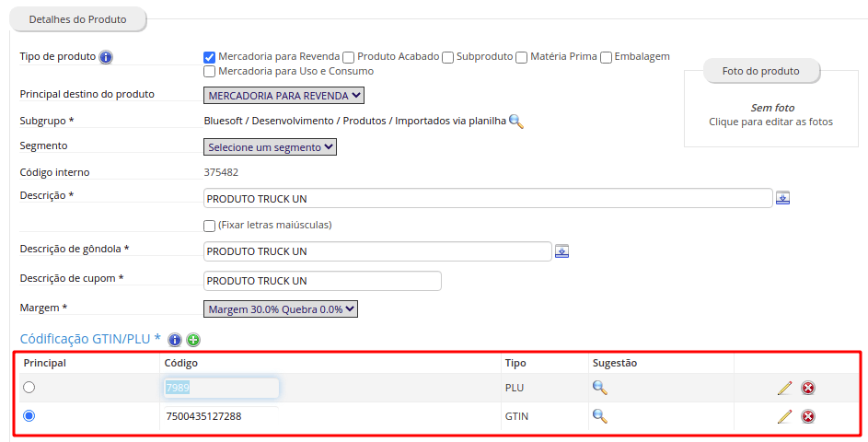This screenshot has height=442, width=868.
Task: Open the Margem 30.0% Quebra dropdown
Action: [281, 309]
